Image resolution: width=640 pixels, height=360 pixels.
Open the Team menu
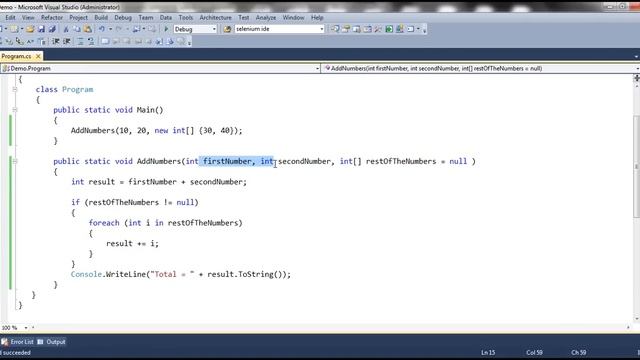(x=146, y=18)
